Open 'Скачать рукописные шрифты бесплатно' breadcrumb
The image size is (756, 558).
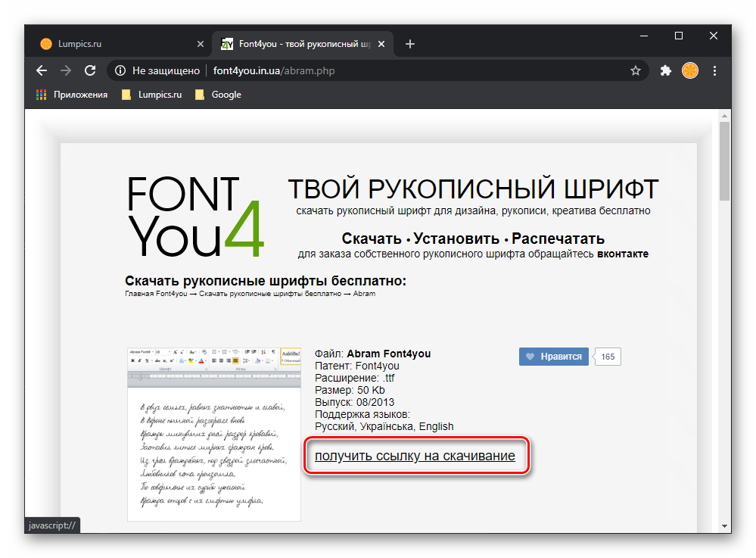click(270, 294)
